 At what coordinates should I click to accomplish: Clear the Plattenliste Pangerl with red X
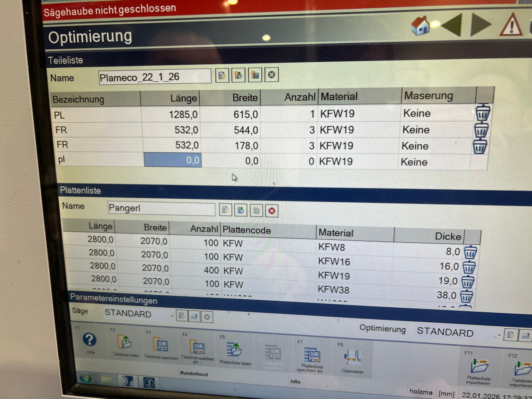[271, 210]
